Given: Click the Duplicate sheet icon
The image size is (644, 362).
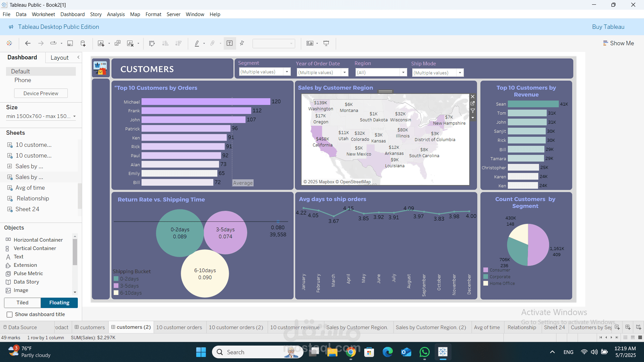Looking at the screenshot, I should click(x=117, y=43).
